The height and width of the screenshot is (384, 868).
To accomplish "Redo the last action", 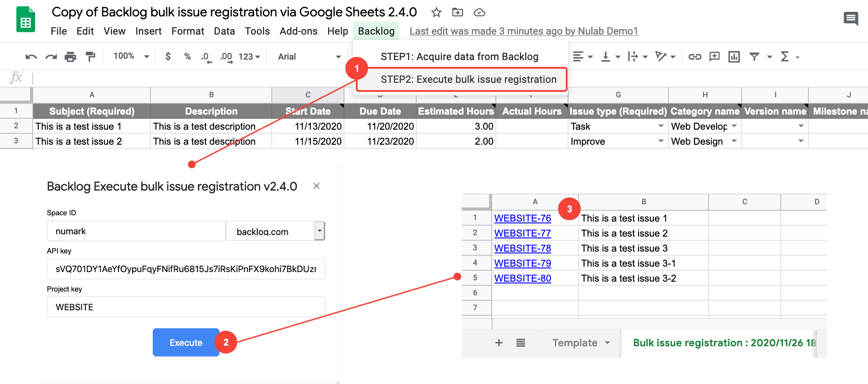I will coord(51,57).
